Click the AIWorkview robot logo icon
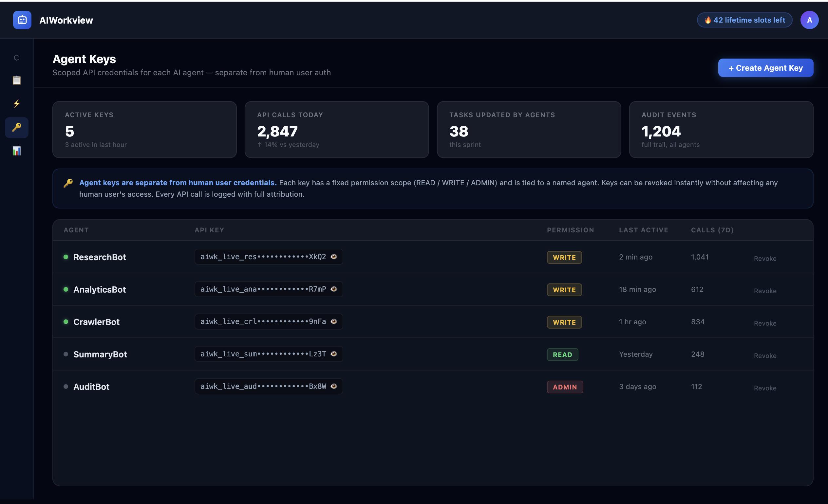The image size is (828, 504). coord(22,20)
